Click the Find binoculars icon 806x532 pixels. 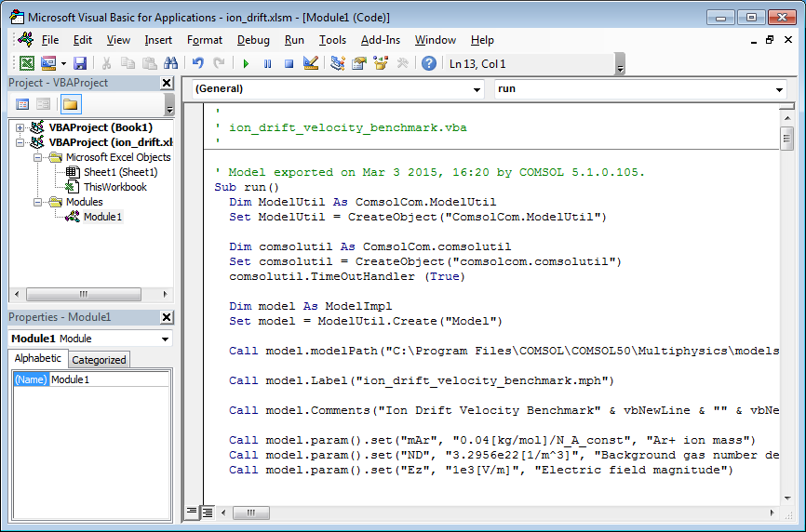tap(170, 63)
